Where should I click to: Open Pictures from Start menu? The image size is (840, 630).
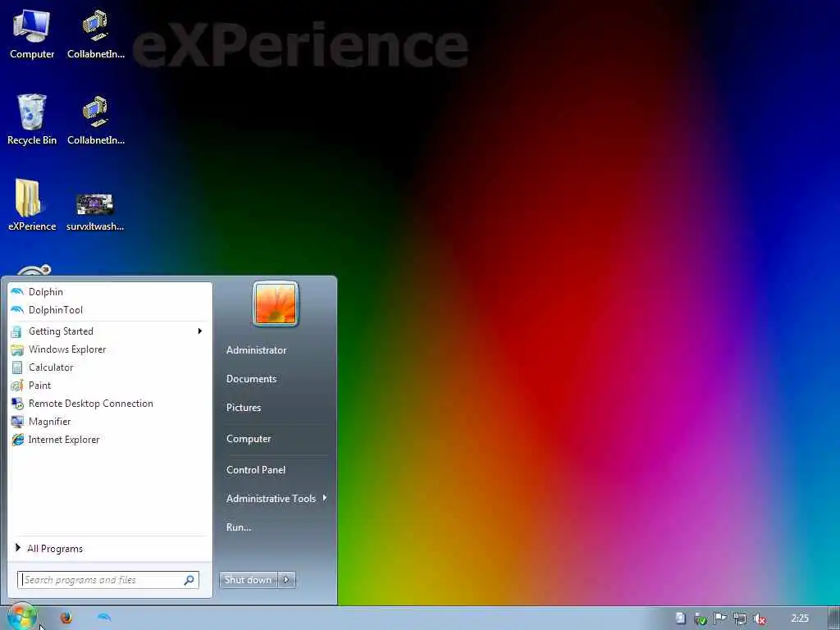[244, 408]
